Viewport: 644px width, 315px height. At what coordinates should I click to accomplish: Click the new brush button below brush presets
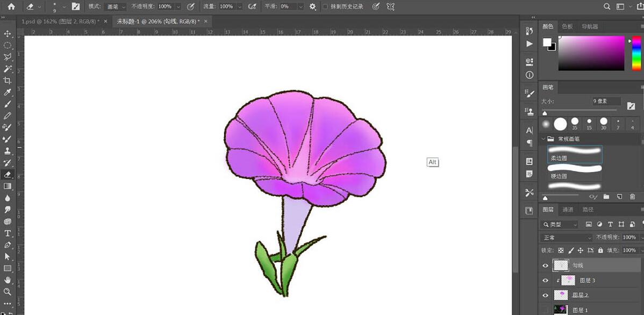click(619, 197)
